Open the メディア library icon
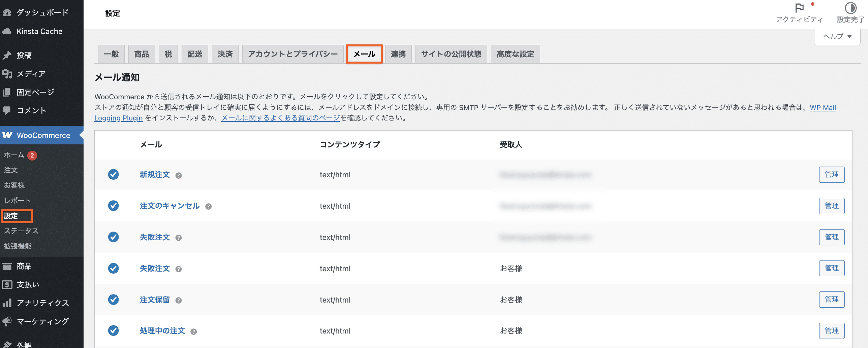Screen dimensions: 868x348 pos(7,73)
